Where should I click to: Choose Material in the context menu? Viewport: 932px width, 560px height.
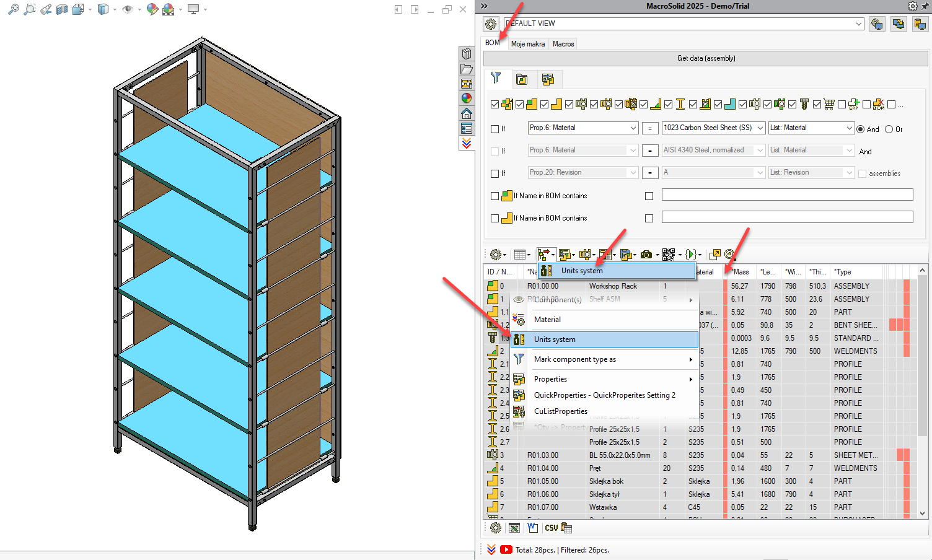click(604, 320)
